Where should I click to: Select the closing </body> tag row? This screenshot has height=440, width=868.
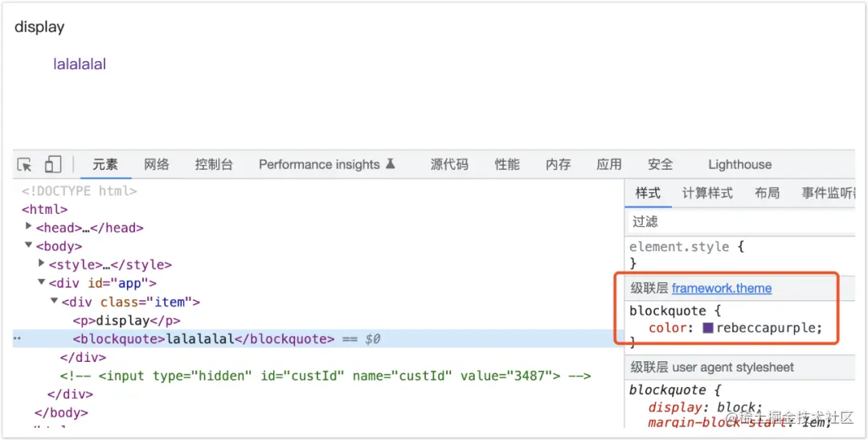[61, 413]
